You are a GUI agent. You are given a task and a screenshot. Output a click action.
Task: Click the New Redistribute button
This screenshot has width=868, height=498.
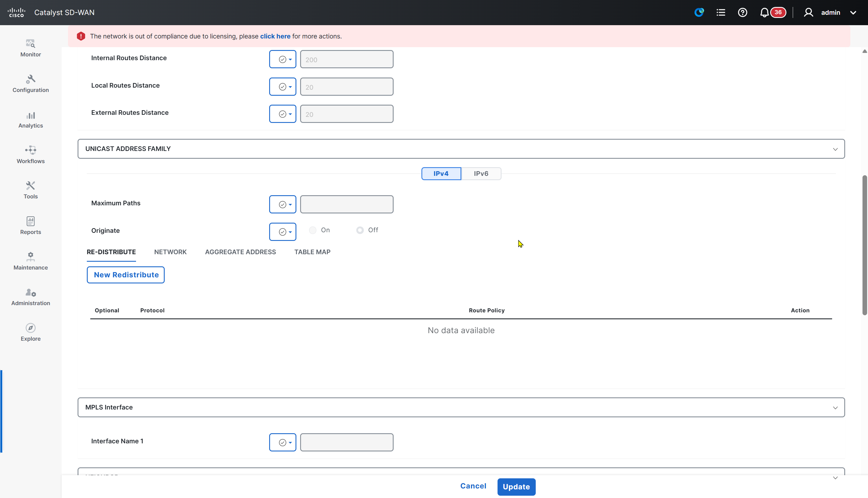coord(126,275)
